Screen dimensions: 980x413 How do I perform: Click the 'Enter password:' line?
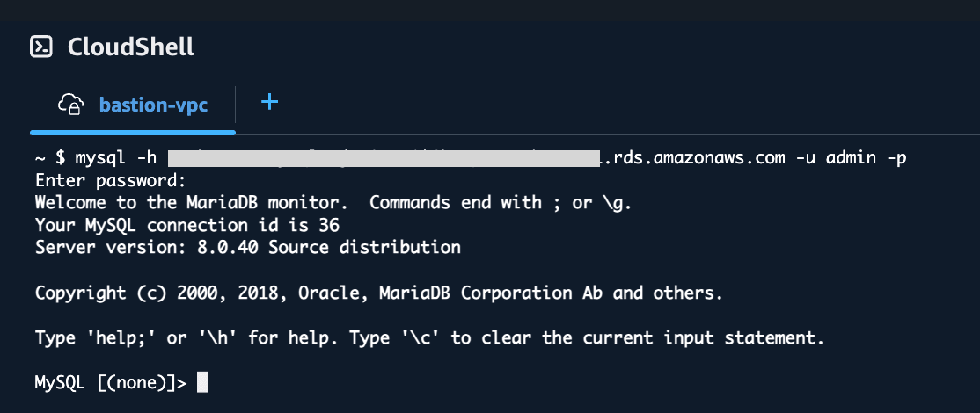tap(111, 181)
